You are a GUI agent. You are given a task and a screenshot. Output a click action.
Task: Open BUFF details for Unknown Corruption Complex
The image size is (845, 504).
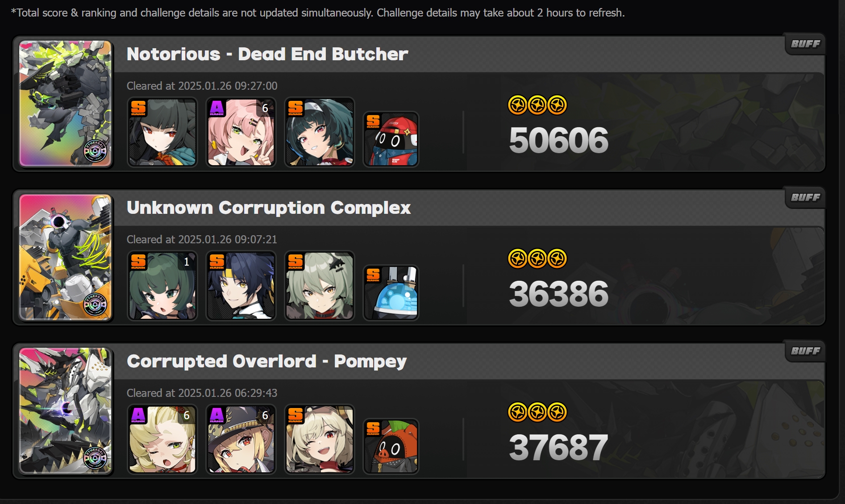pyautogui.click(x=805, y=197)
